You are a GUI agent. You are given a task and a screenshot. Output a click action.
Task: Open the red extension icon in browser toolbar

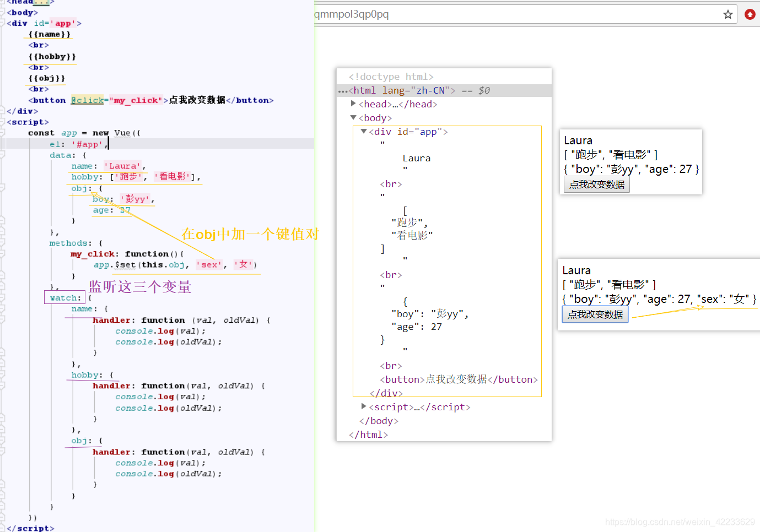point(750,14)
